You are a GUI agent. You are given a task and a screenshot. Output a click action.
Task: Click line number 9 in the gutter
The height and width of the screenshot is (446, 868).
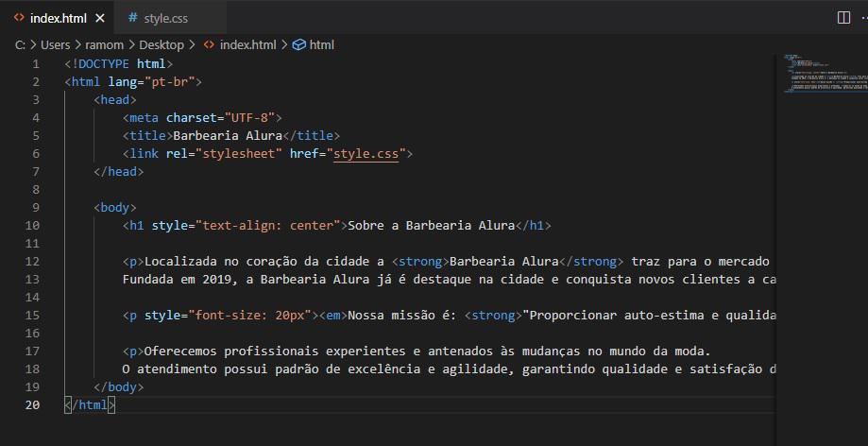(36, 207)
